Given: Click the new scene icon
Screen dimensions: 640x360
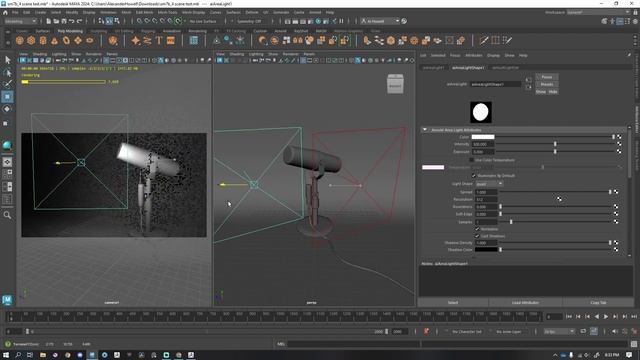Looking at the screenshot, I should 49,21.
